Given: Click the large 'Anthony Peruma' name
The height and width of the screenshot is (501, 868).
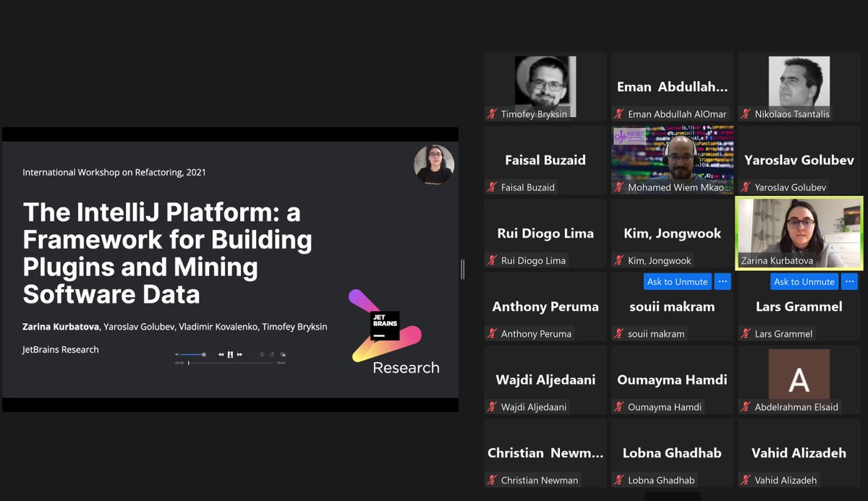Looking at the screenshot, I should [545, 307].
